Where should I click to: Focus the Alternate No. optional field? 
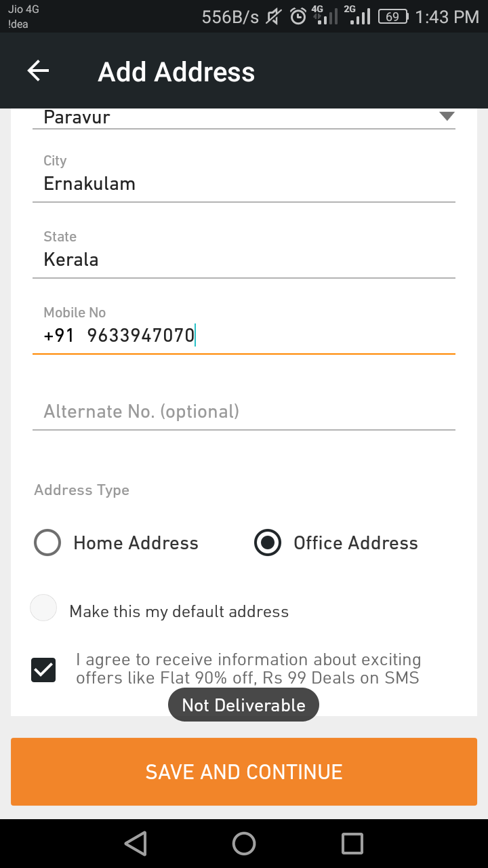[244, 412]
